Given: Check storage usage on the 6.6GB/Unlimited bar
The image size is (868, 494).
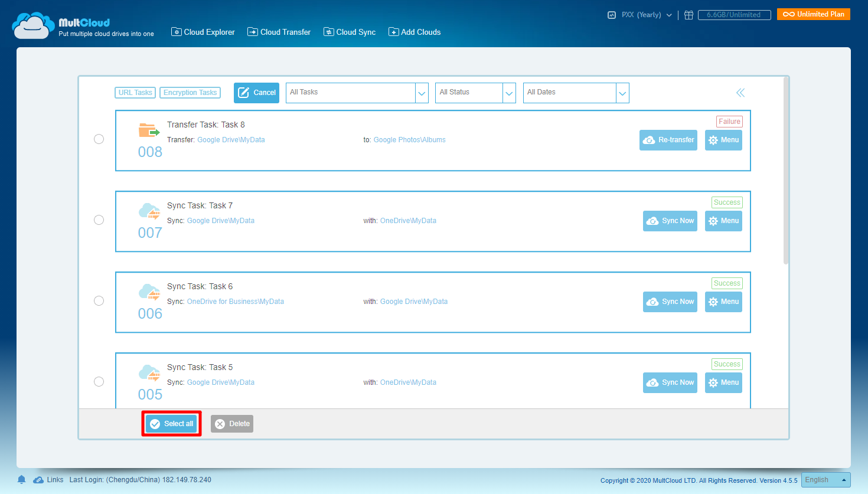Looking at the screenshot, I should click(x=734, y=15).
